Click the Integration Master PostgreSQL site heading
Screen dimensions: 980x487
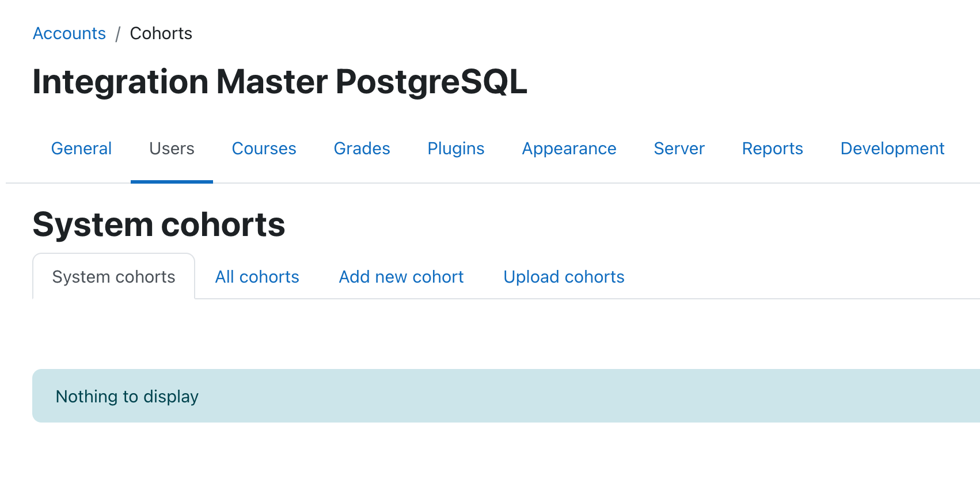tap(280, 81)
